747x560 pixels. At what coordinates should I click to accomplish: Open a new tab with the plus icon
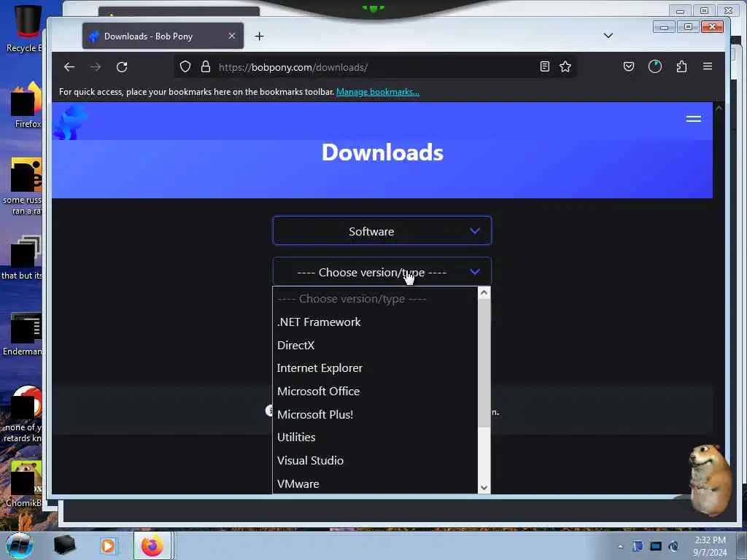tap(259, 36)
